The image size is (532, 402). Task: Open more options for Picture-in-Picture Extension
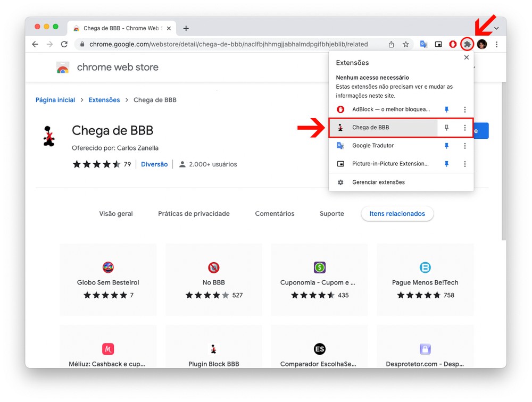(x=464, y=164)
